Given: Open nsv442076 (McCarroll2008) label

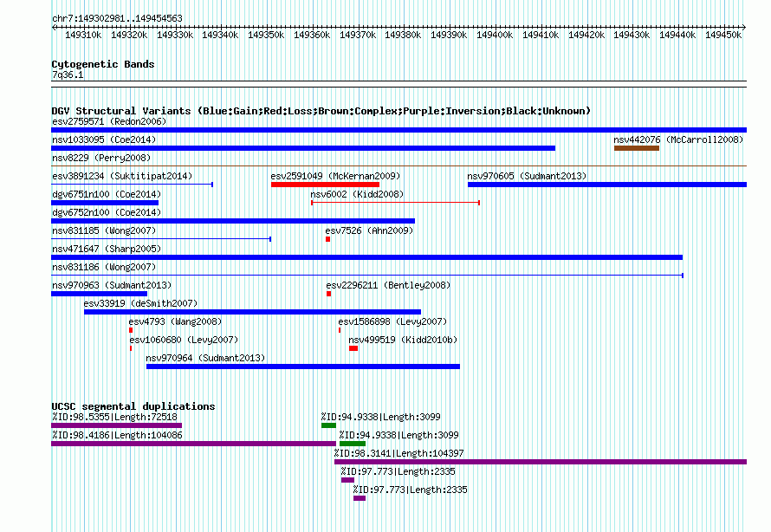Looking at the screenshot, I should [x=678, y=139].
